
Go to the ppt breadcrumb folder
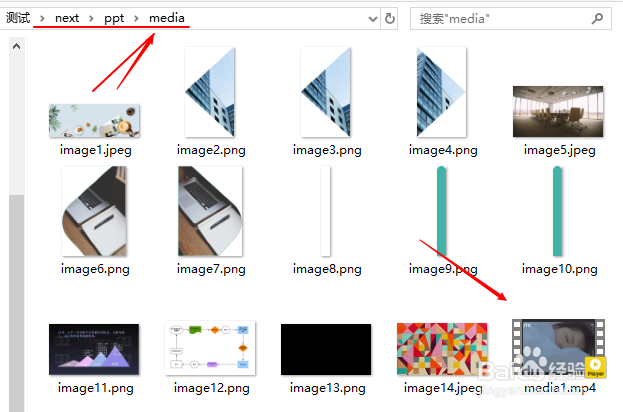[114, 18]
